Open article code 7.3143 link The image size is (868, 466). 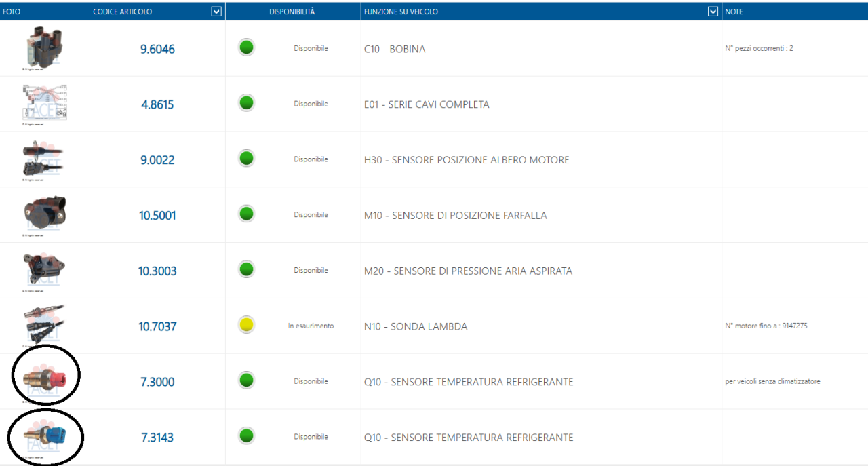pos(157,438)
